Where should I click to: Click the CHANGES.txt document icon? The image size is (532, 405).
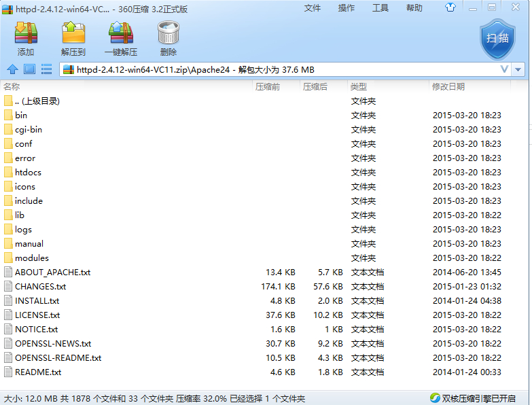(8, 286)
